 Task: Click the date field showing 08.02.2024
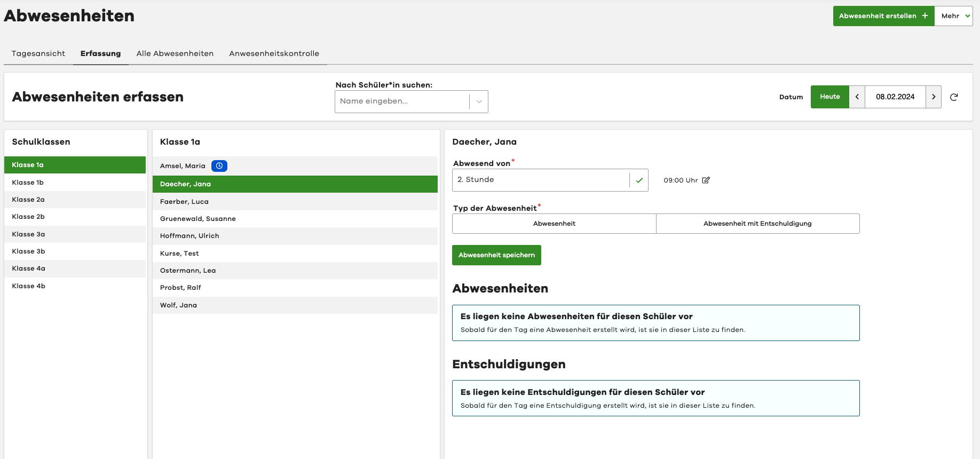pos(895,97)
